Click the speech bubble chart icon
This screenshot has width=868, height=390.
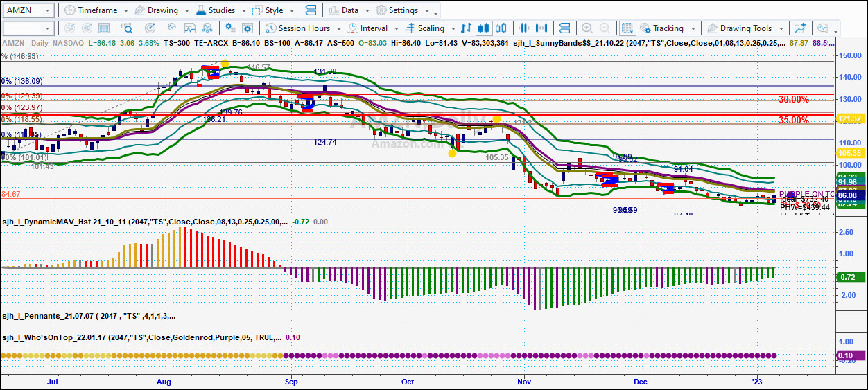click(823, 28)
